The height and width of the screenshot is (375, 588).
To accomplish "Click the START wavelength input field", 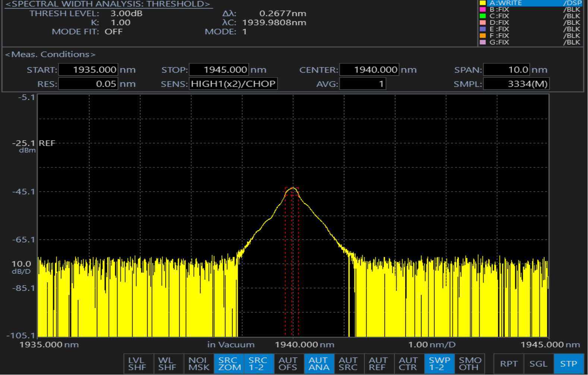I will click(x=88, y=70).
